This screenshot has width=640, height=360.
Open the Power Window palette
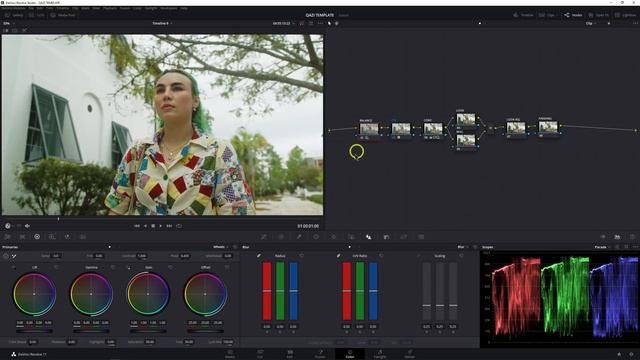coord(316,237)
